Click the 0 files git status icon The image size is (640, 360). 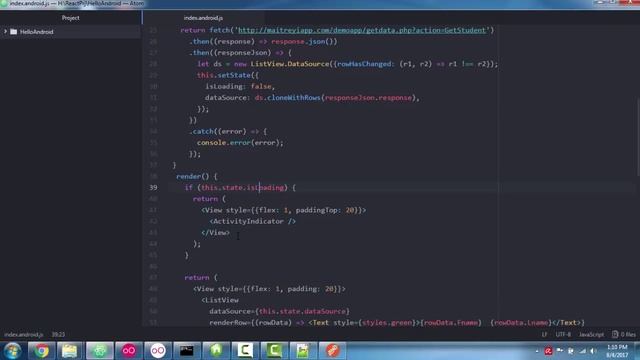624,334
